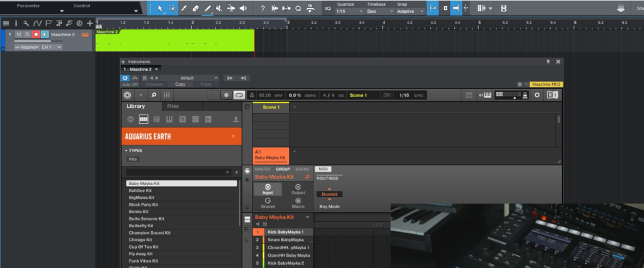Click the Macro button
Viewport: 644px width, 268px height.
(298, 203)
